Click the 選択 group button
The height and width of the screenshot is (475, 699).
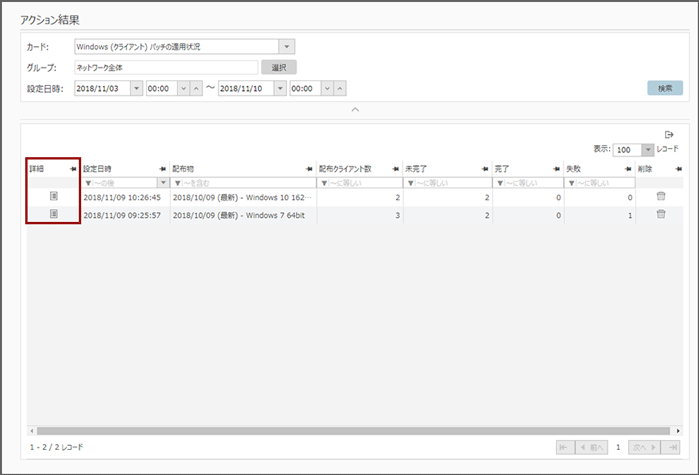279,67
